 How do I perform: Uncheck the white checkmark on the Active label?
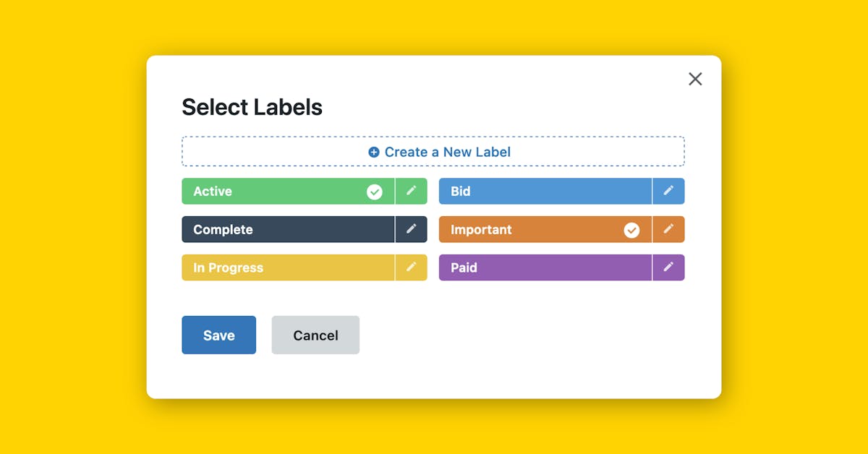[x=374, y=192]
